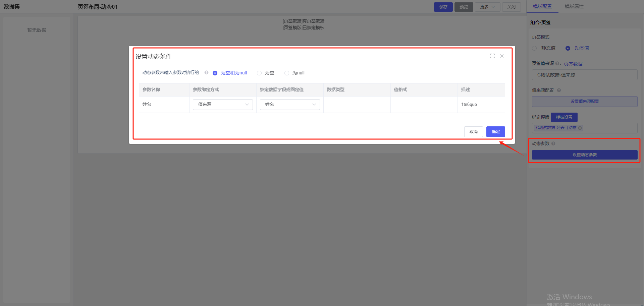Screen dimensions: 644x306
Task: Select the 为空 radio option
Action: tap(259, 73)
